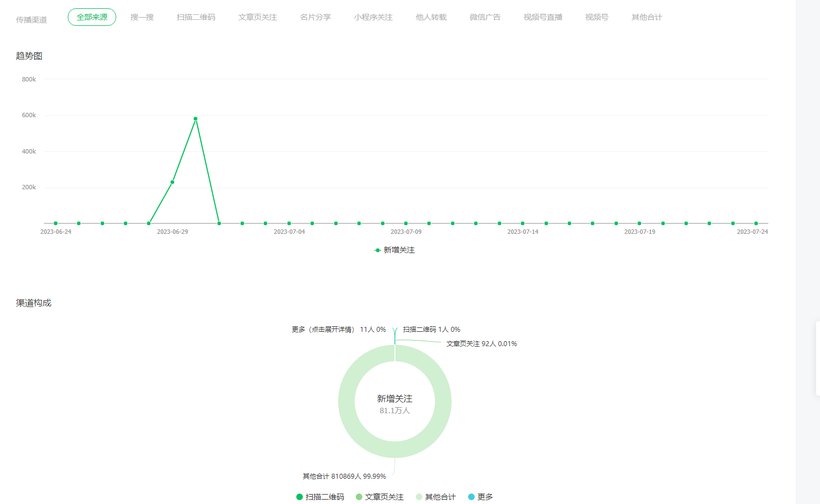Click the 800k y-axis label
820x504 pixels.
(29, 79)
